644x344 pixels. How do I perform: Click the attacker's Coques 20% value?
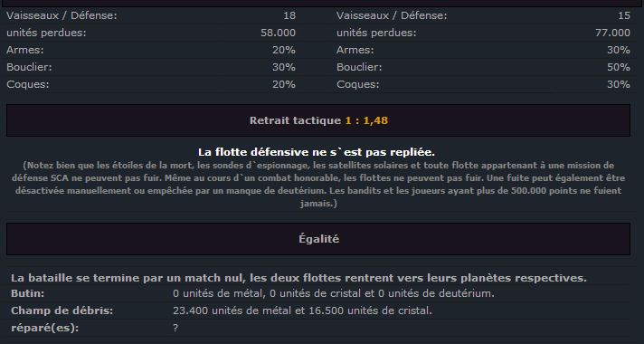284,84
